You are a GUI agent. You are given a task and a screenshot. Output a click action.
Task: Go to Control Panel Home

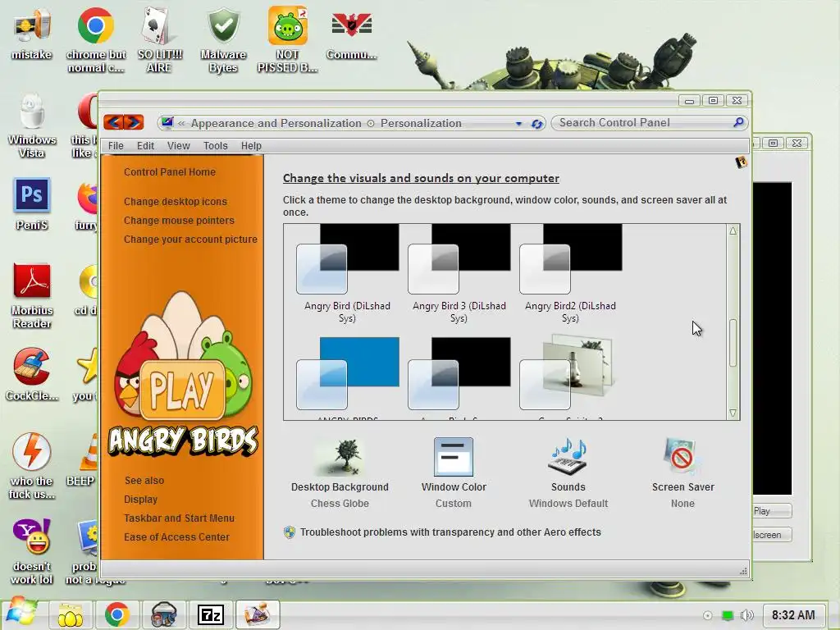click(169, 172)
